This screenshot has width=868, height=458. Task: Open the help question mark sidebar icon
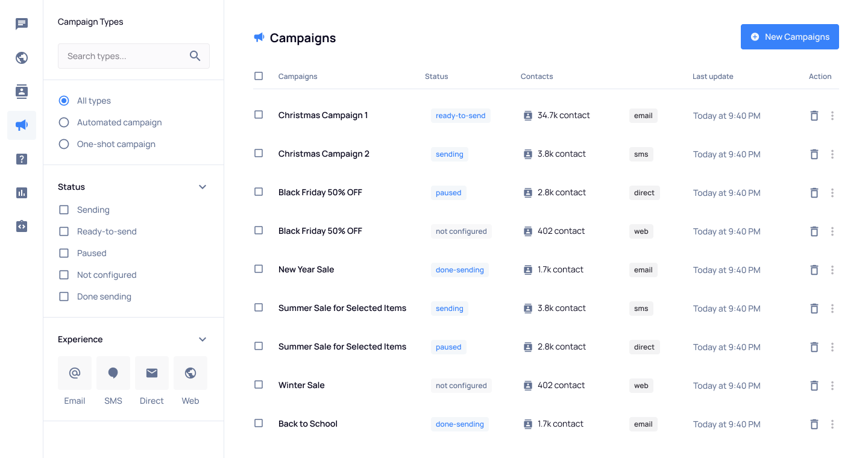click(22, 159)
